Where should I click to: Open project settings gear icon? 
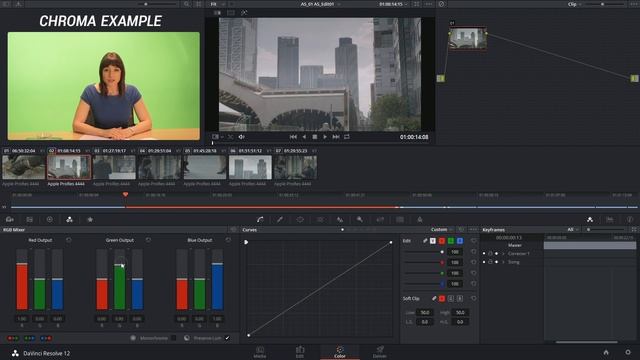tap(628, 352)
